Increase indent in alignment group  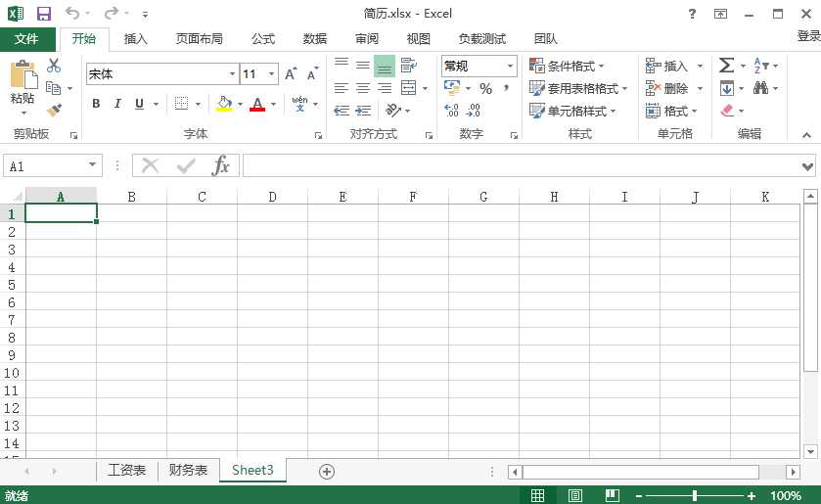click(x=363, y=110)
